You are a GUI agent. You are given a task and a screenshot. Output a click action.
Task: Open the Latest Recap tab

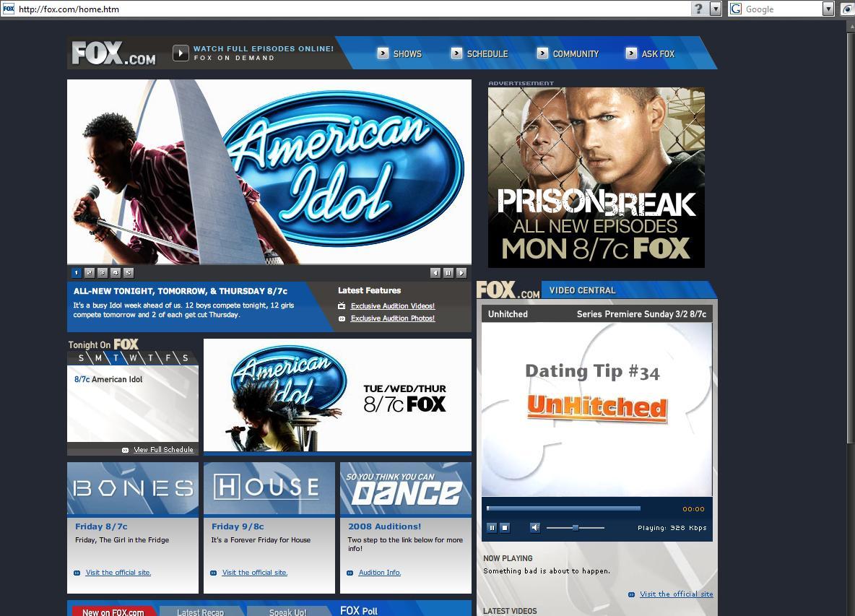coord(200,612)
